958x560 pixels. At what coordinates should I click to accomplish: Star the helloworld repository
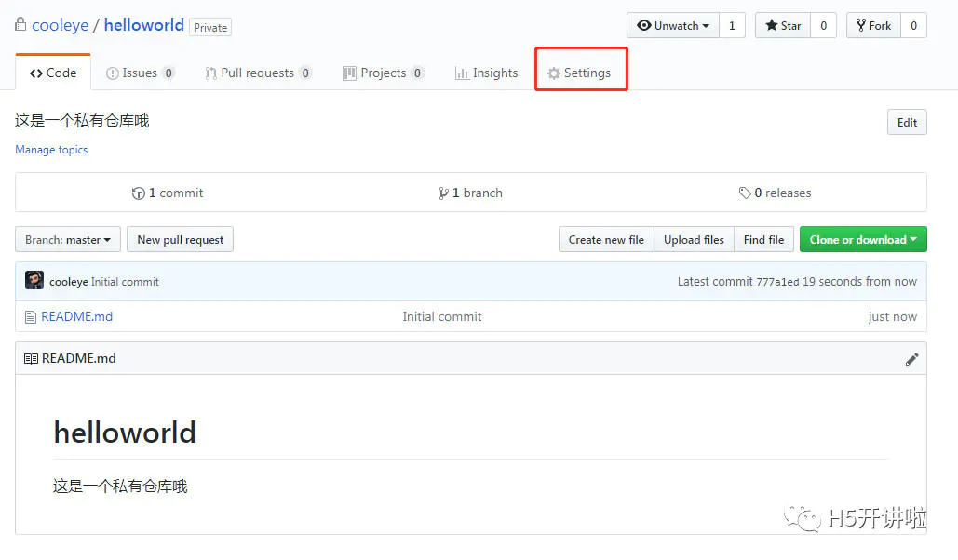tap(783, 26)
